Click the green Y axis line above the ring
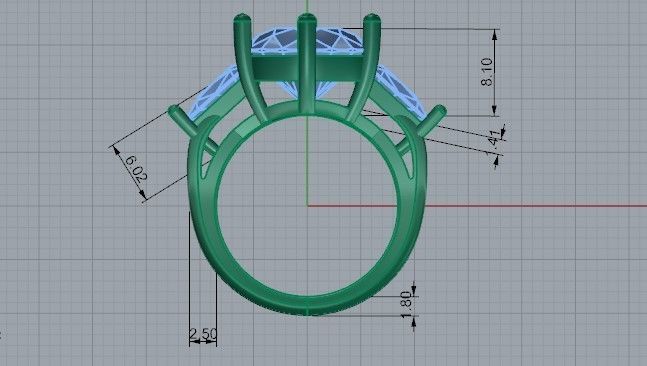The height and width of the screenshot is (366, 647). (307, 6)
